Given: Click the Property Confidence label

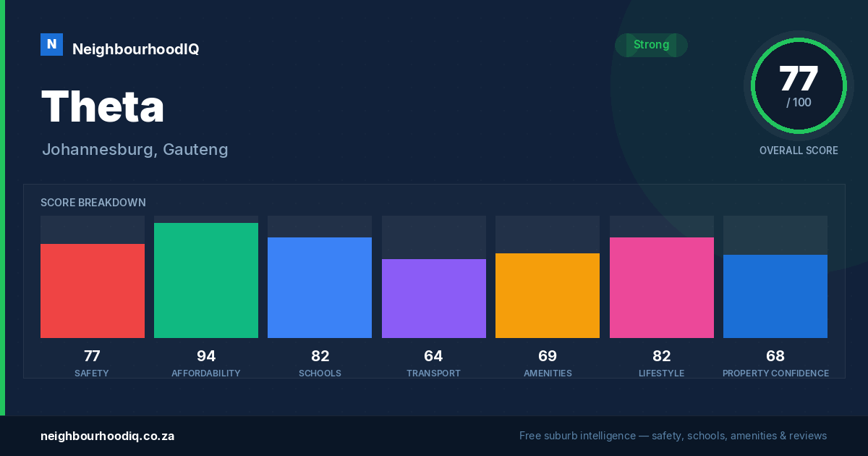Looking at the screenshot, I should [x=775, y=373].
